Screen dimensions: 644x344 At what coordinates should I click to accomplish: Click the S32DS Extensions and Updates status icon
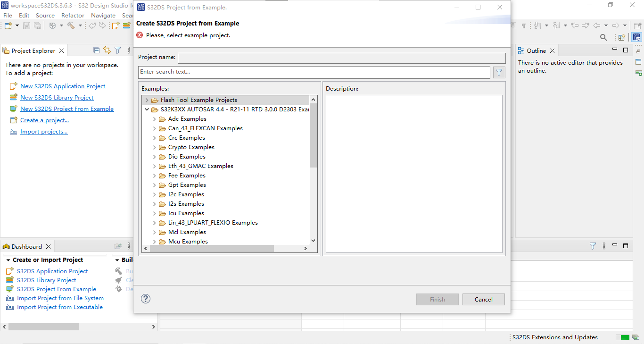point(636,337)
